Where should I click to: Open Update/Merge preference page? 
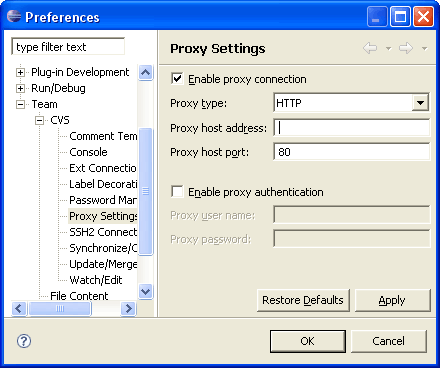pos(103,264)
